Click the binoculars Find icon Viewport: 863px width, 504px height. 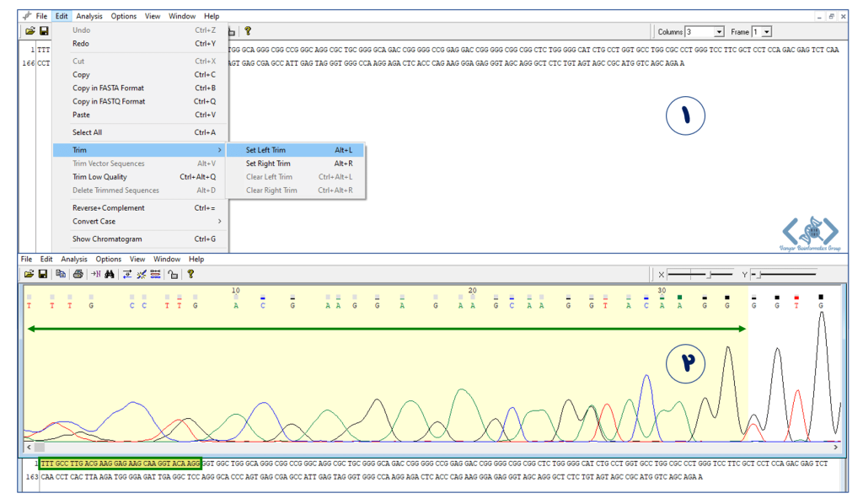click(x=110, y=274)
